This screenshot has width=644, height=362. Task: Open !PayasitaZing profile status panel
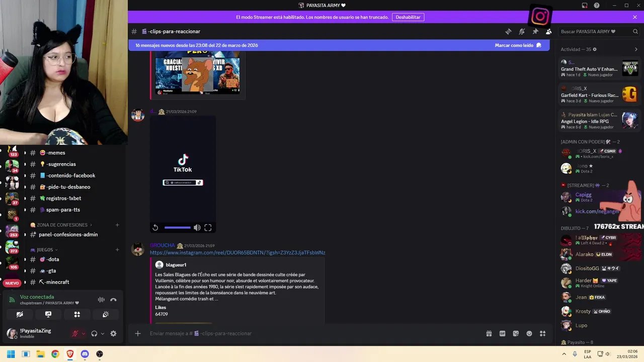pyautogui.click(x=35, y=333)
